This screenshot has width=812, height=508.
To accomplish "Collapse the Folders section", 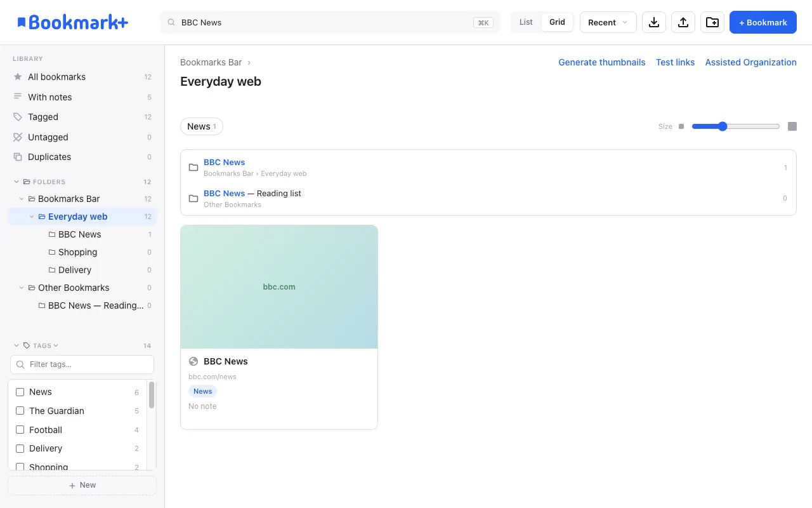I will [16, 182].
